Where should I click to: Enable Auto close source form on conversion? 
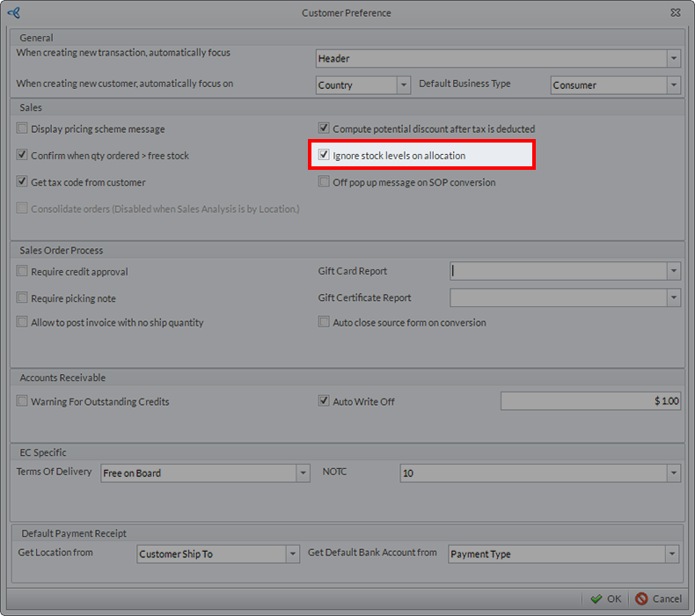[324, 322]
